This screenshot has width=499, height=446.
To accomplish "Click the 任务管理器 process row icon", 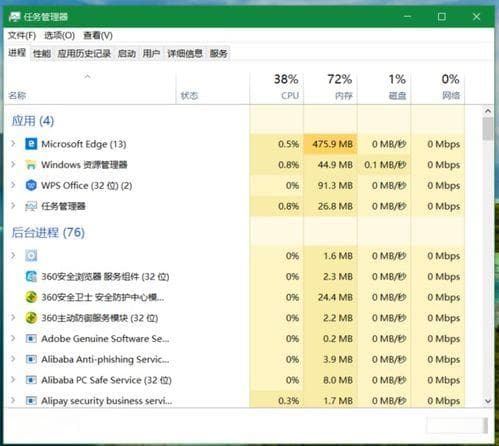I will click(x=31, y=206).
